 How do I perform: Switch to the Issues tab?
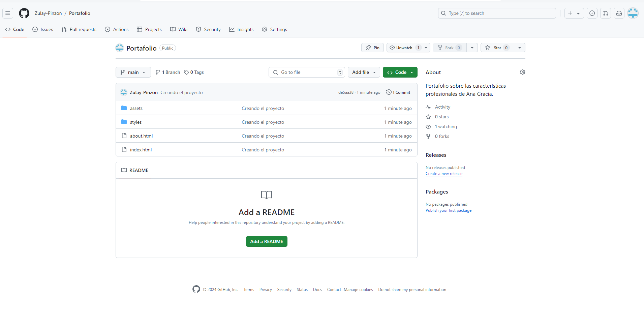click(43, 29)
